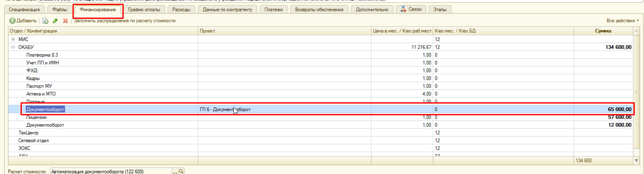This screenshot has width=644, height=174.
Task: Select the Платформа 8.3 row
Action: 42,55
